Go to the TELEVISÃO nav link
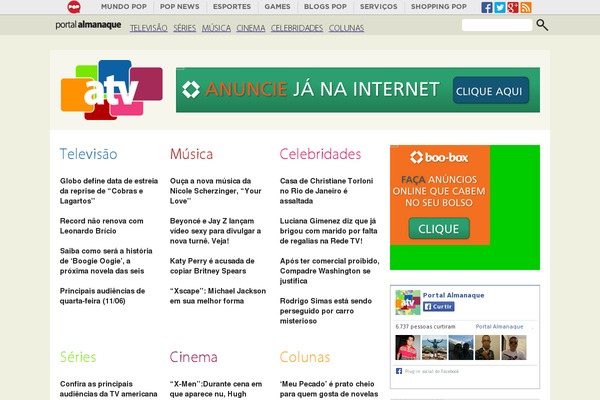Viewport: 600px width, 400px height. point(148,28)
